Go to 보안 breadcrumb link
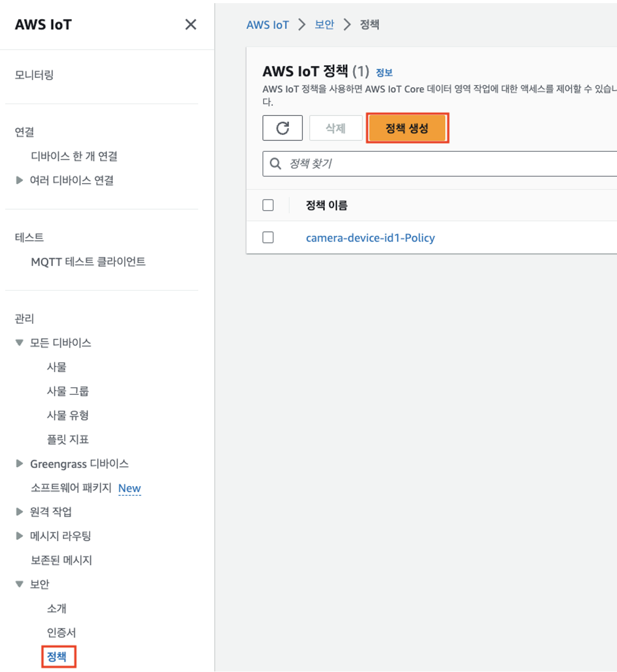This screenshot has height=672, width=617. 324,25
